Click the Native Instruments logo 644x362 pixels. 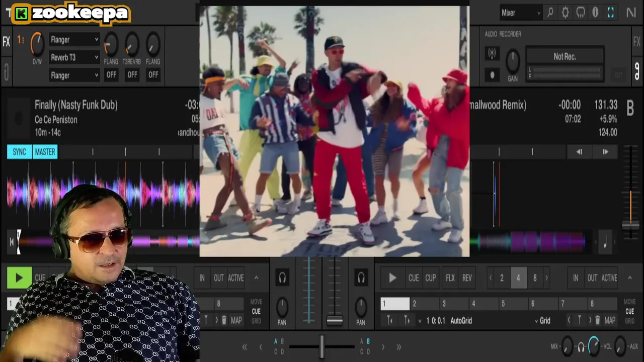(631, 13)
